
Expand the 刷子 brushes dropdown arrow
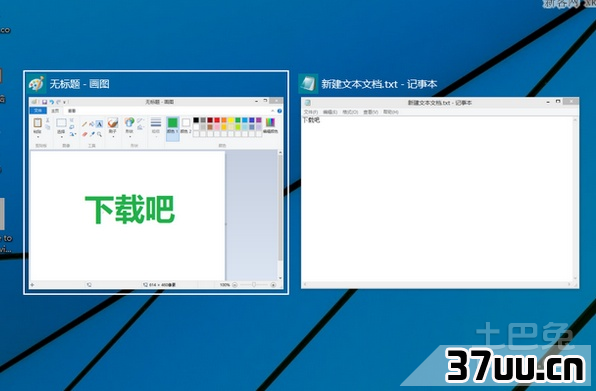point(113,137)
